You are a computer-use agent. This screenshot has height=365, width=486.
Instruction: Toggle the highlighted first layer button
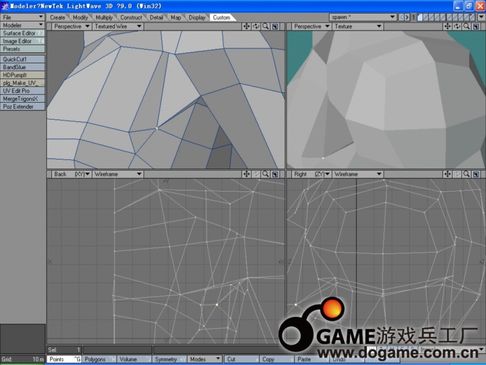[x=420, y=17]
